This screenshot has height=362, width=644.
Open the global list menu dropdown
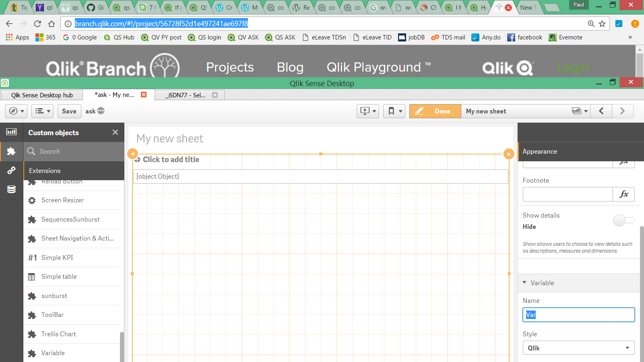(42, 111)
